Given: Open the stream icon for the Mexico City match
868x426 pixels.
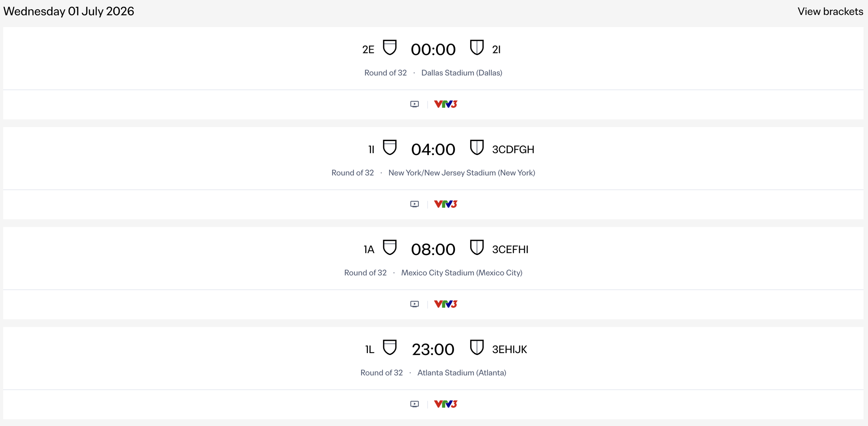Looking at the screenshot, I should point(414,304).
